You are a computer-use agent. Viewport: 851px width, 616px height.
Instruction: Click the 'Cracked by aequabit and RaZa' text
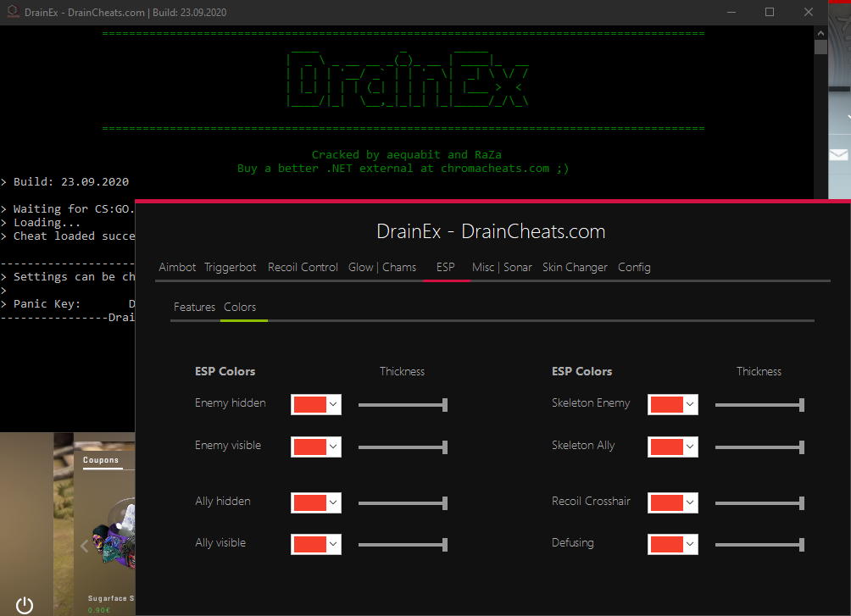pos(407,155)
